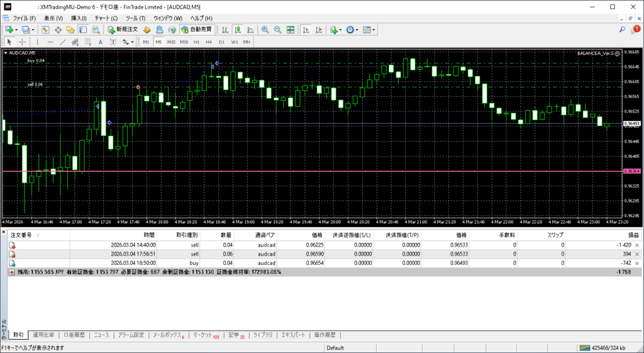Open the チャート (Chart) menu

pyautogui.click(x=106, y=18)
